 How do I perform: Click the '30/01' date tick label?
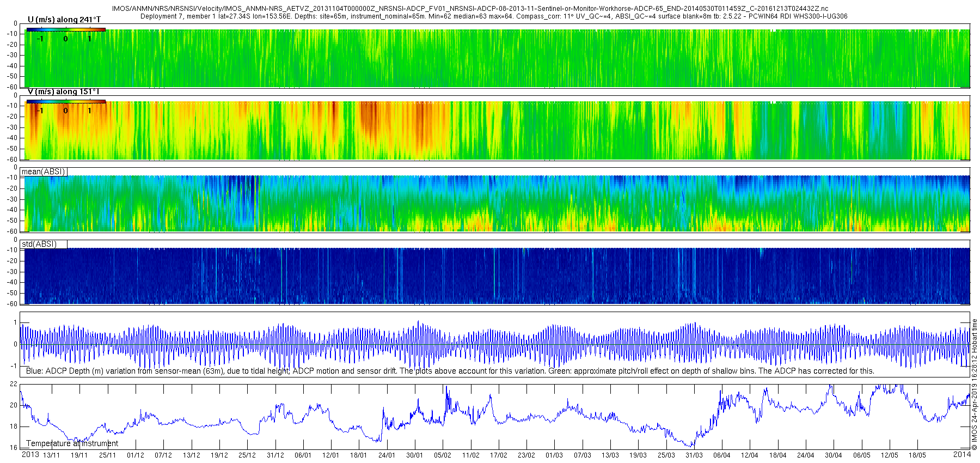click(x=415, y=455)
